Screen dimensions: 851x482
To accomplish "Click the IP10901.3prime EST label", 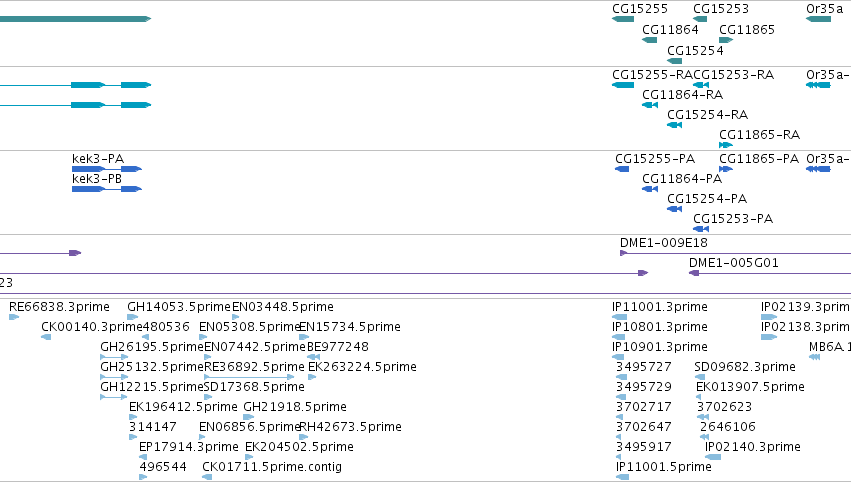I will [660, 347].
